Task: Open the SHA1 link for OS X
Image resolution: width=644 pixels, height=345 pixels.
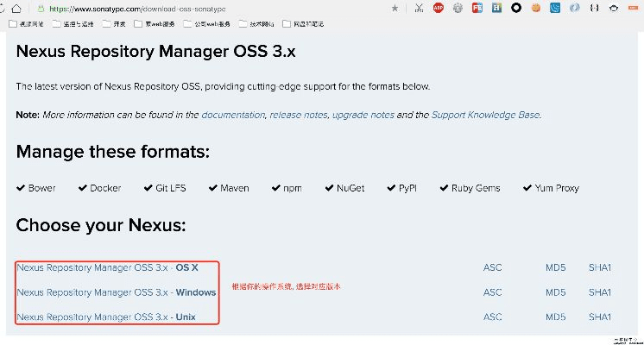Action: click(600, 267)
